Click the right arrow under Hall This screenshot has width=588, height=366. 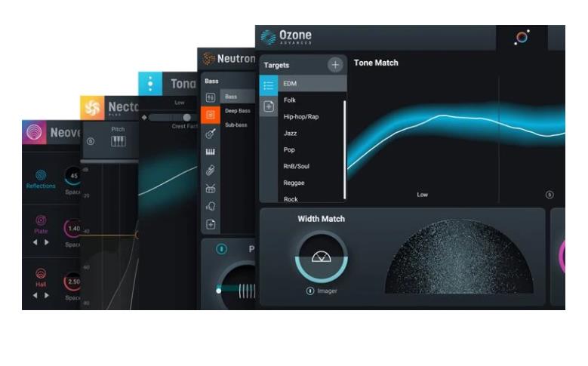pos(47,295)
